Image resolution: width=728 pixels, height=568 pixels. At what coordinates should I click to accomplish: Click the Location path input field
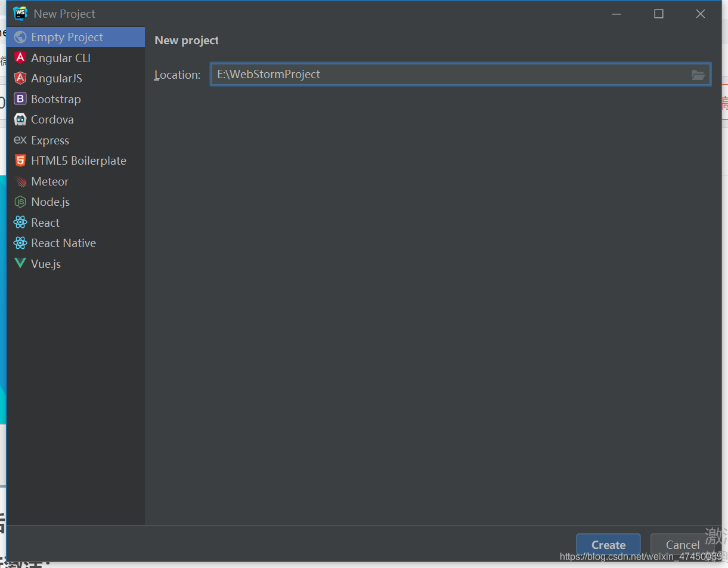460,75
